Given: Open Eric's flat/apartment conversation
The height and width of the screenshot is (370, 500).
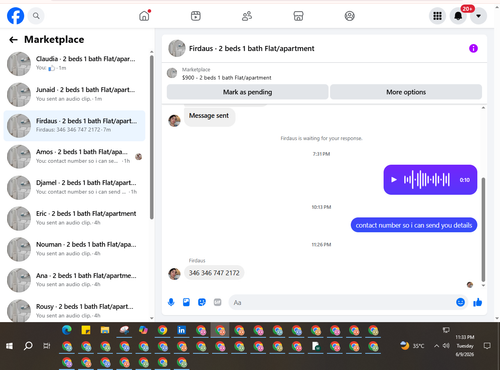Looking at the screenshot, I should click(74, 218).
